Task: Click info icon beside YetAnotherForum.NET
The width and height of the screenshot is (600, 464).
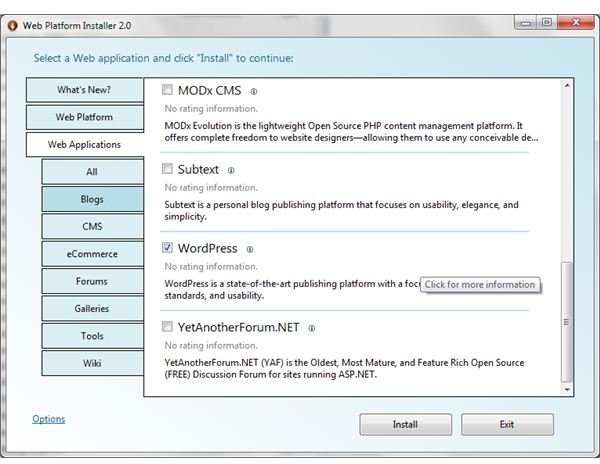Action: tap(312, 328)
